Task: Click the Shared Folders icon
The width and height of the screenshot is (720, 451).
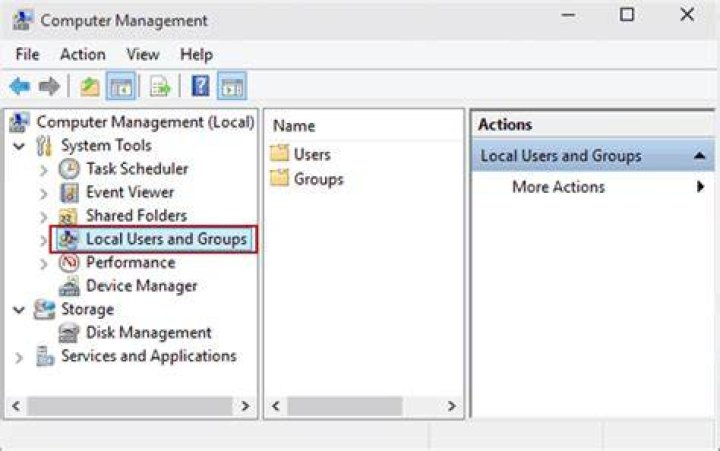Action: tap(69, 216)
